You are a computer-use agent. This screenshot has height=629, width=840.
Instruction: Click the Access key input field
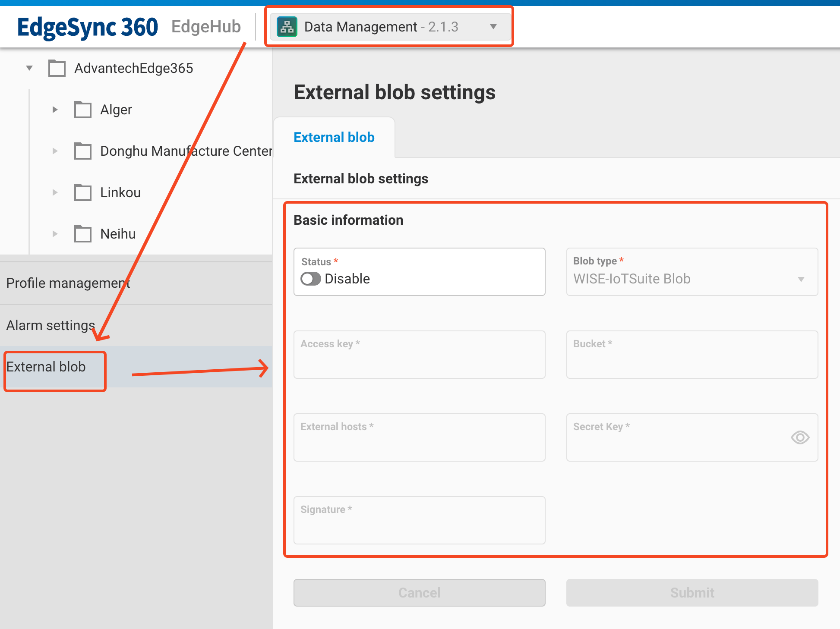[419, 355]
